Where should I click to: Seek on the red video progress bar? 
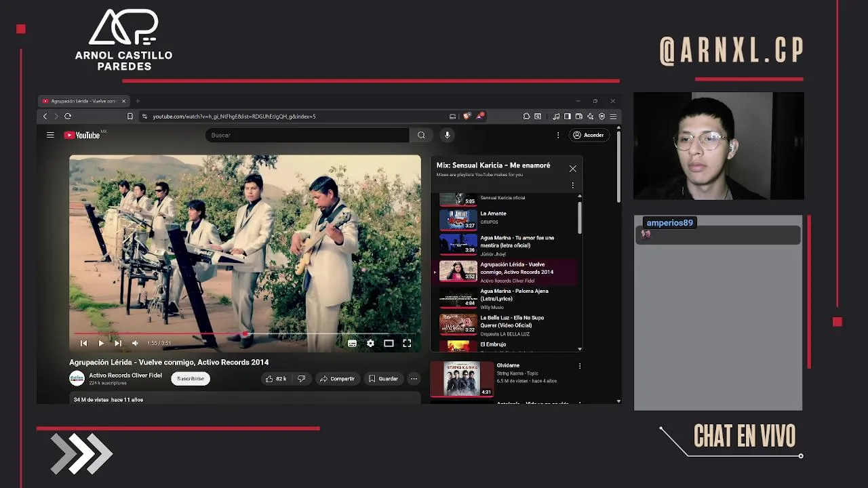click(245, 334)
